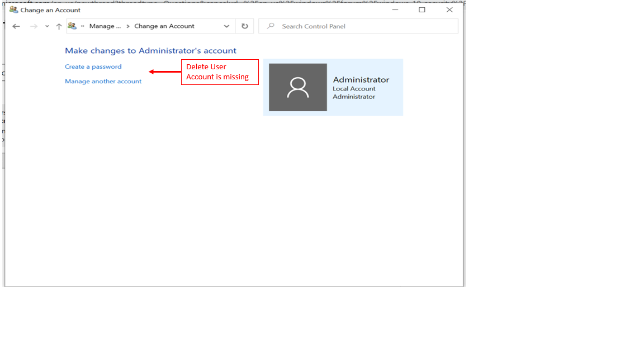Viewport: 644px width, 362px height.
Task: Select 'Change an Account' breadcrumb
Action: click(x=164, y=26)
